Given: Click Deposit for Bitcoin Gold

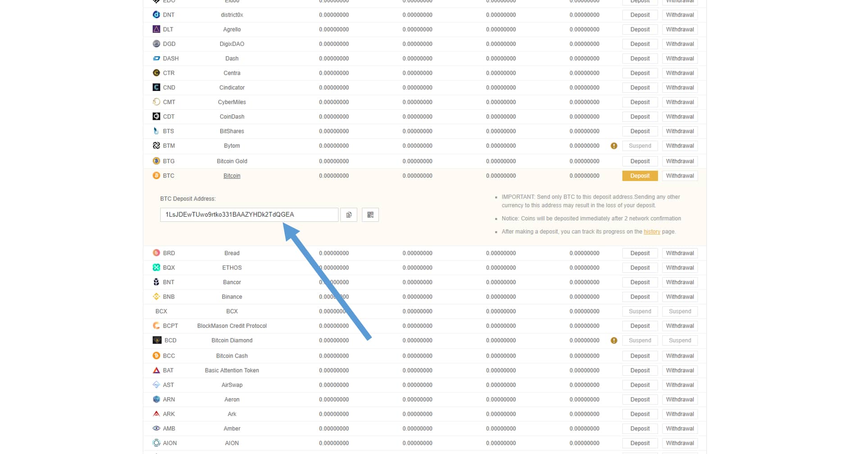Looking at the screenshot, I should pyautogui.click(x=640, y=161).
